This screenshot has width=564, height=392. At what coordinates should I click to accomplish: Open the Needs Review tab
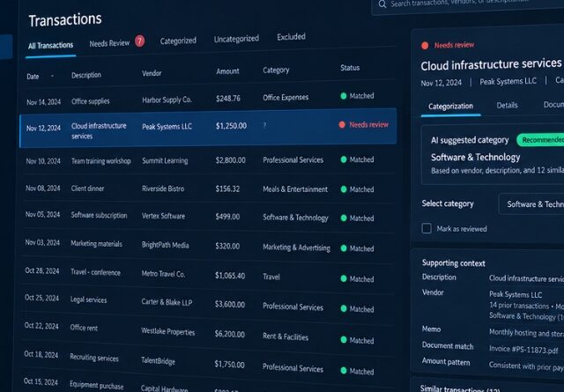tap(109, 43)
